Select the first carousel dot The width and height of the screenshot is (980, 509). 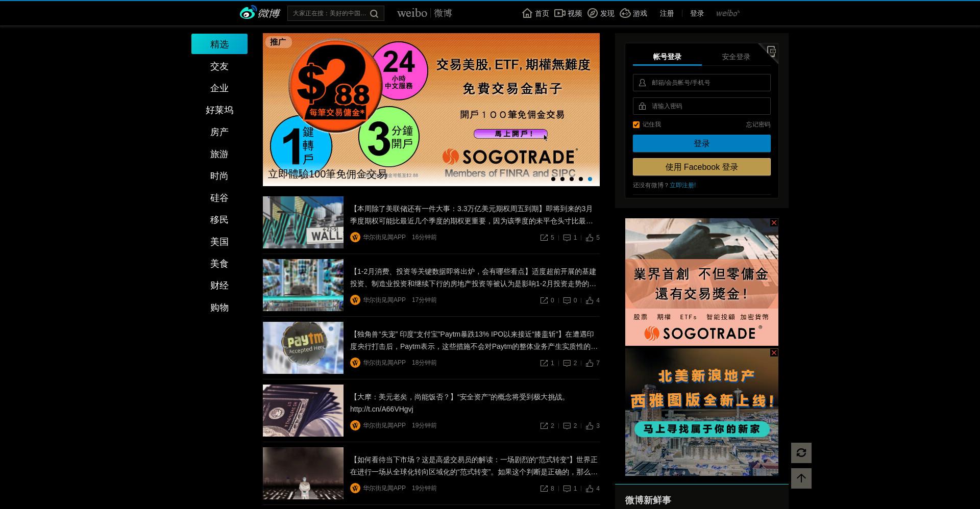pyautogui.click(x=553, y=179)
